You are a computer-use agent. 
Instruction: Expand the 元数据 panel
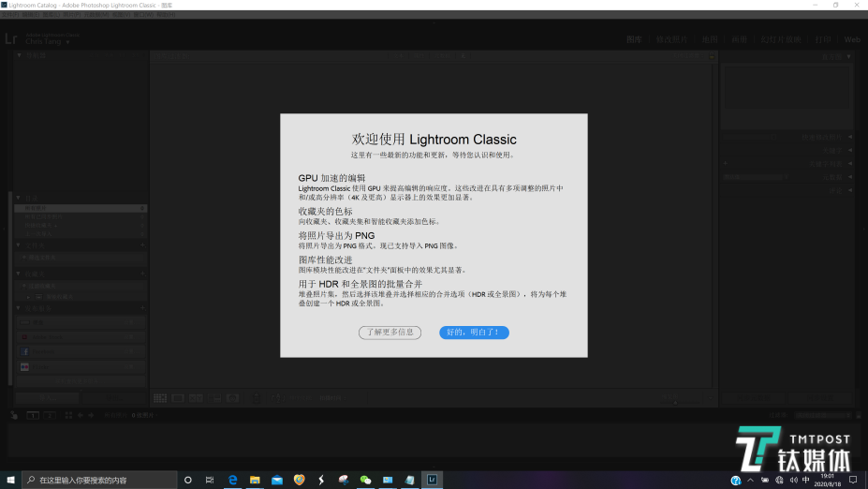(850, 177)
